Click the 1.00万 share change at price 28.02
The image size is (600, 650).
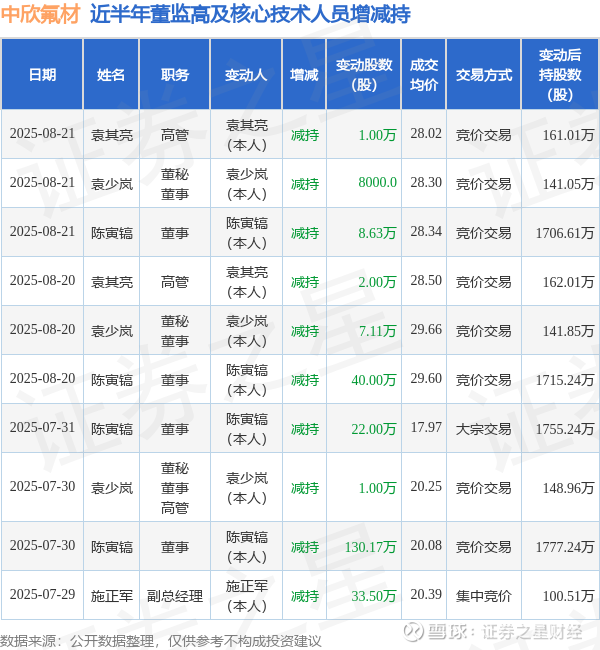pos(377,135)
